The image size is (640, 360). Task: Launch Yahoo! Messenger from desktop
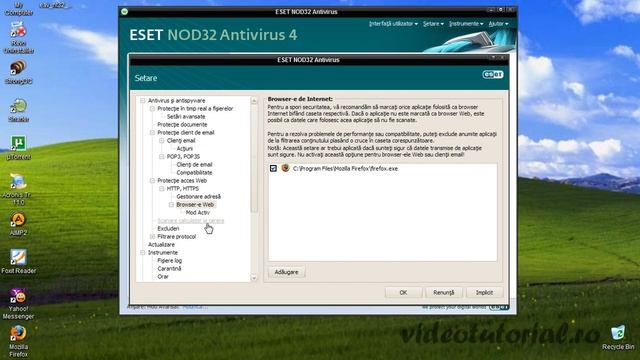[x=18, y=304]
